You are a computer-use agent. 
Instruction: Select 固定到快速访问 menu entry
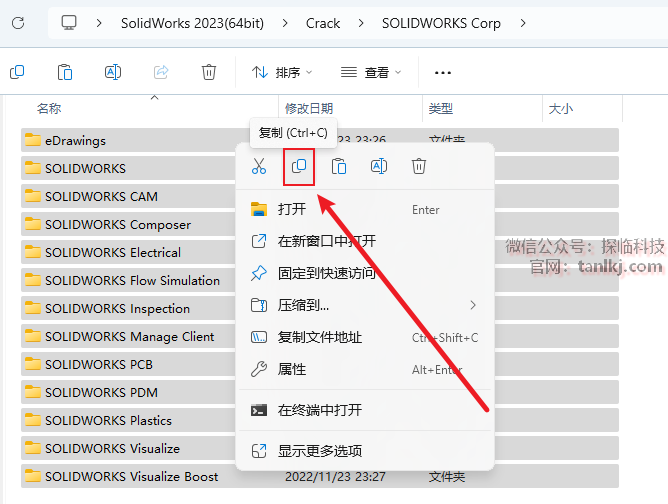click(x=365, y=273)
